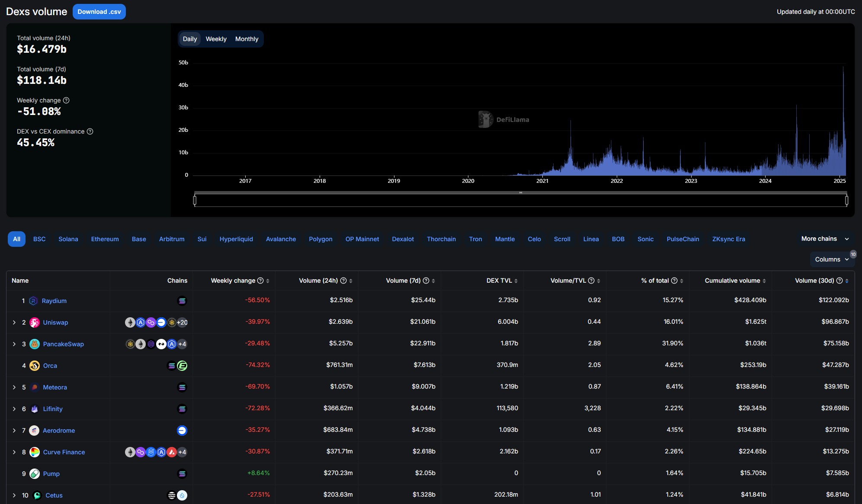
Task: Filter by Solana chain tab
Action: tap(68, 239)
